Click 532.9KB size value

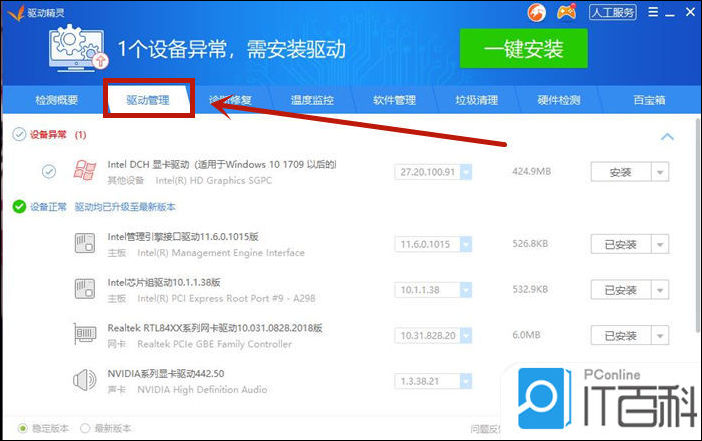click(530, 290)
